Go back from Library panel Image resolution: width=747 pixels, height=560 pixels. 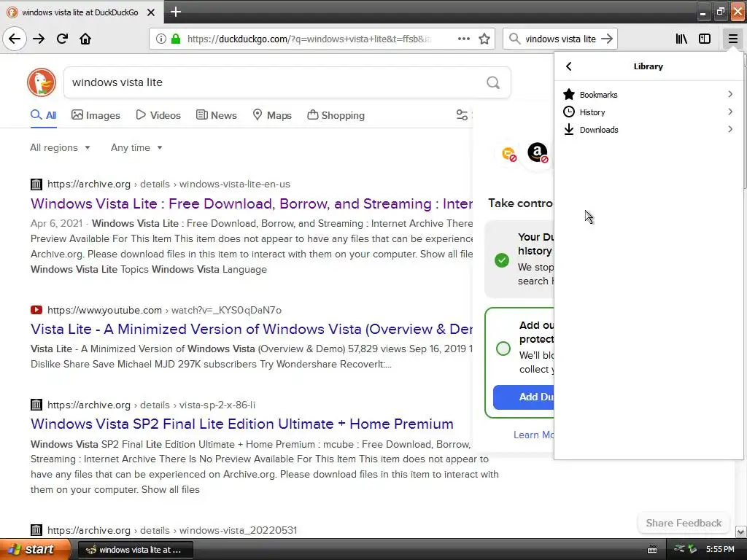click(x=568, y=66)
